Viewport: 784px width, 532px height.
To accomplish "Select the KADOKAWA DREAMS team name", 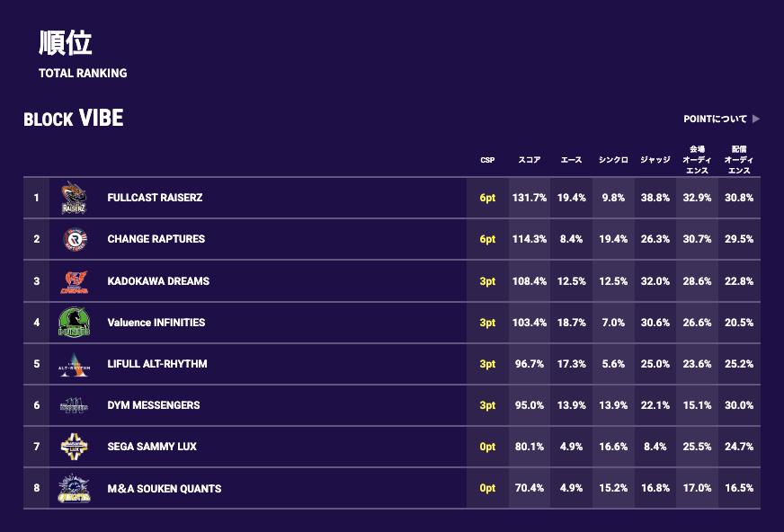I will pos(157,281).
